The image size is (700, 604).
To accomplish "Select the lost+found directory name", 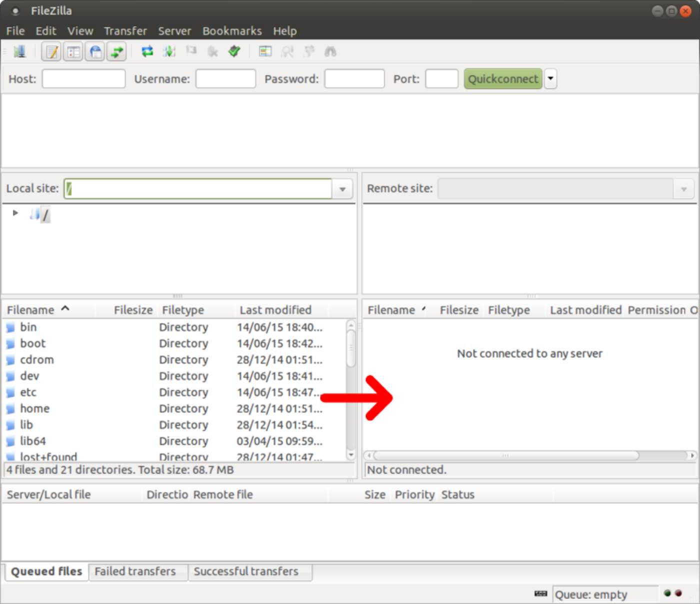I will pos(48,457).
